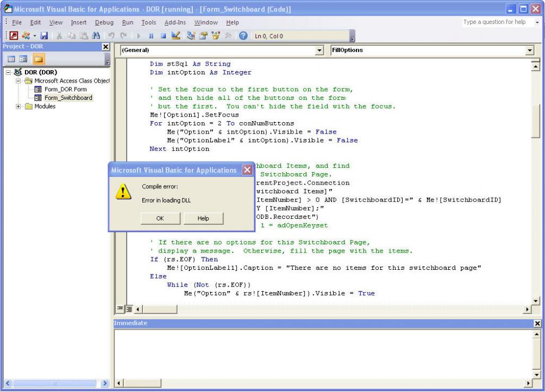Expand the Modules folder

(18, 106)
